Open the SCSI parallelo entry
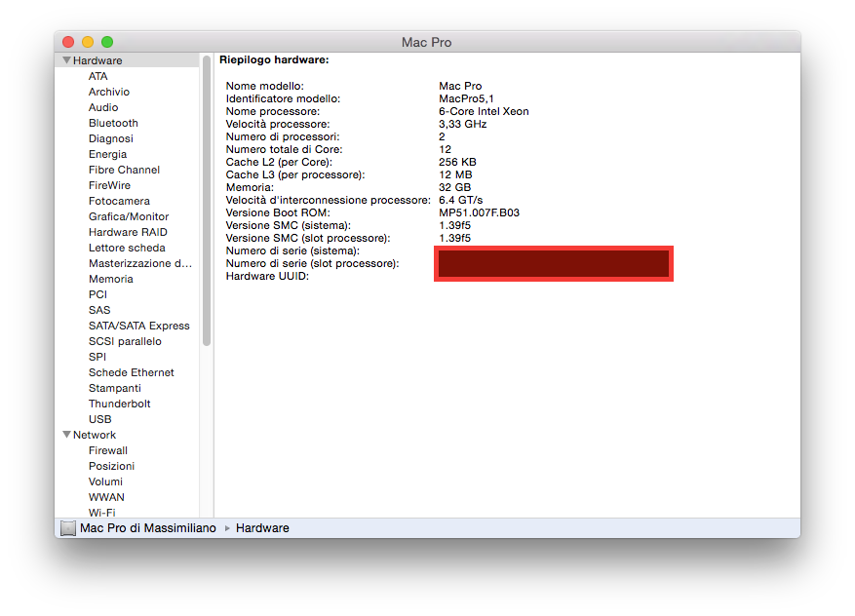This screenshot has height=616, width=855. (x=125, y=341)
